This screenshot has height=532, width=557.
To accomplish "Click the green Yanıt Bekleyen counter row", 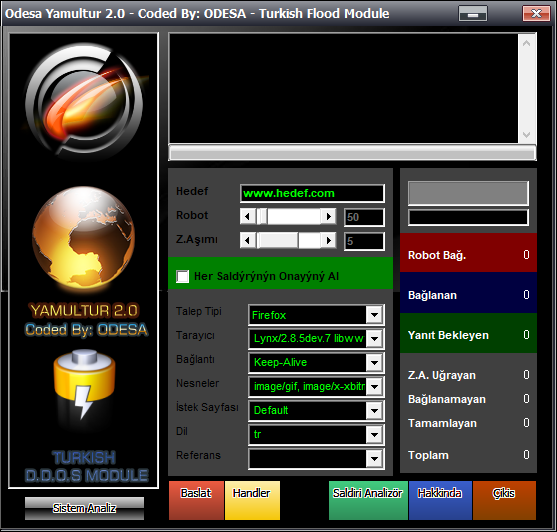I will [468, 333].
